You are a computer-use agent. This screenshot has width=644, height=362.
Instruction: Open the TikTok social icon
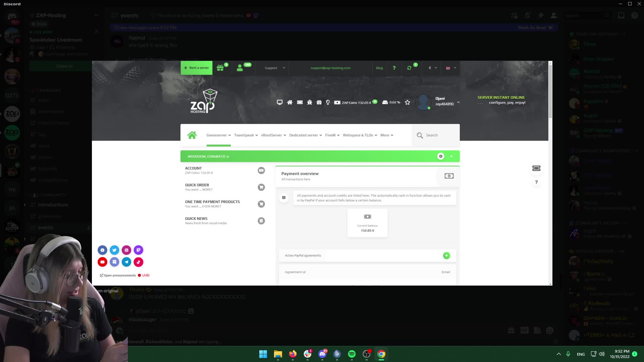tap(139, 262)
